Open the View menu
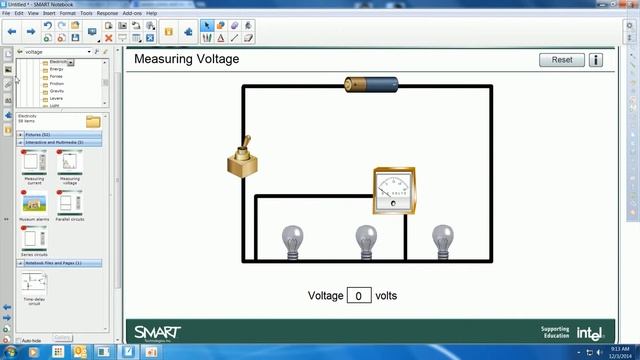The height and width of the screenshot is (360, 640). click(x=33, y=13)
